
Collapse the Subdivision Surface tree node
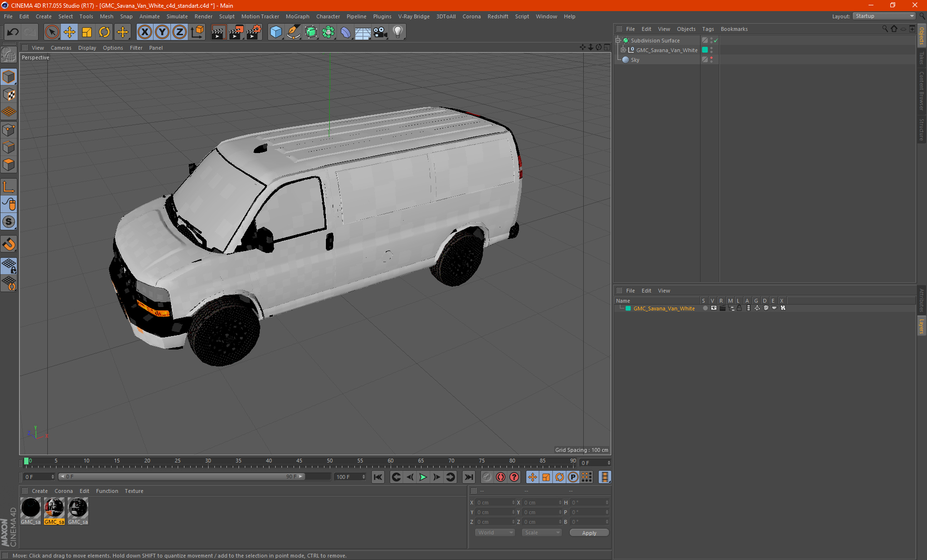coord(618,41)
